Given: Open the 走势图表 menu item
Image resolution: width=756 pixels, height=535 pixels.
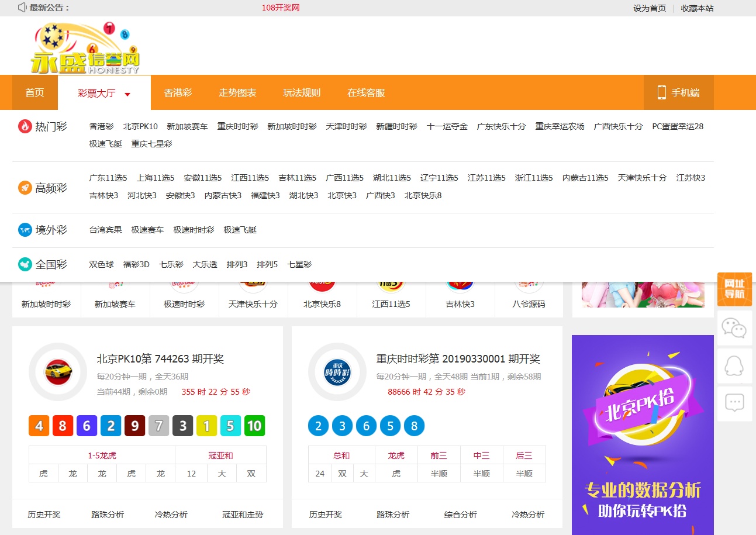Looking at the screenshot, I should (x=237, y=93).
